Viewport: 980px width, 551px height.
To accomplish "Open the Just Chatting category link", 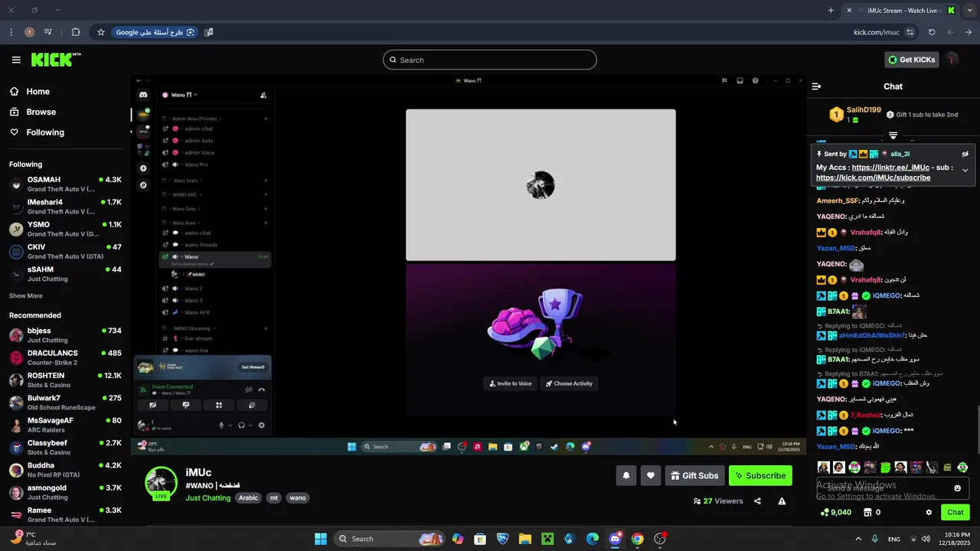I will (x=207, y=498).
